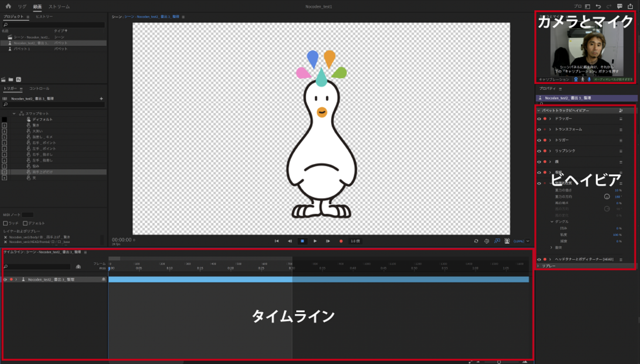Enable the デフォルト checkbox
Screen dimensions: 640x364
(x=25, y=223)
